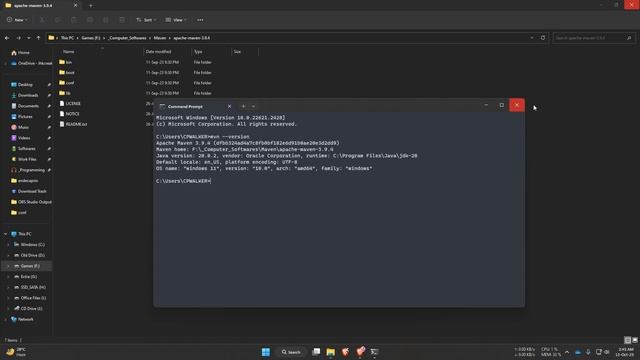Sort files by Name column header
This screenshot has height=360, width=640.
pos(69,52)
